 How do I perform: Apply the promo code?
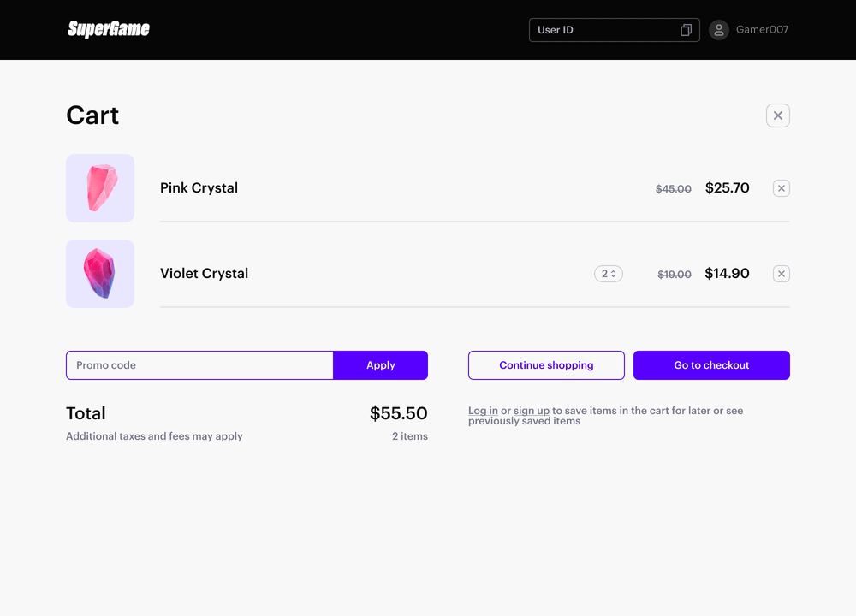[x=380, y=365]
